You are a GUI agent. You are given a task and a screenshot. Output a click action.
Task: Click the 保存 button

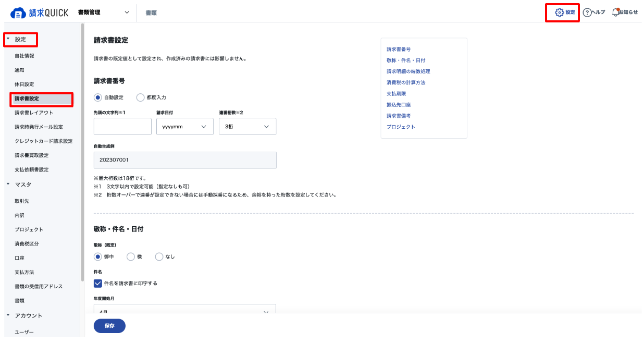109,326
